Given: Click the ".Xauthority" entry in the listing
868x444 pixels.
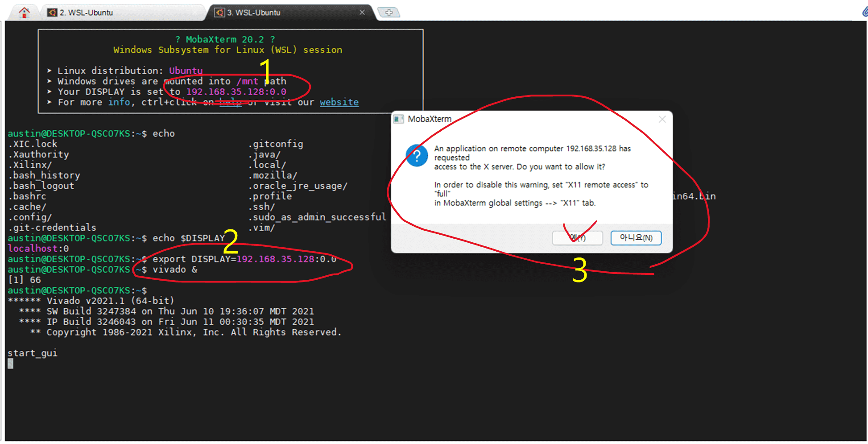Looking at the screenshot, I should (x=38, y=154).
